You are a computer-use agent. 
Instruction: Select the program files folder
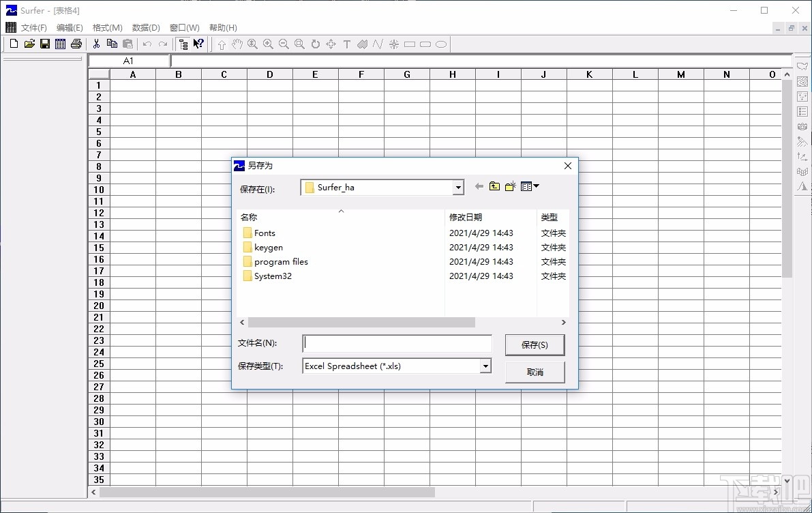point(275,262)
